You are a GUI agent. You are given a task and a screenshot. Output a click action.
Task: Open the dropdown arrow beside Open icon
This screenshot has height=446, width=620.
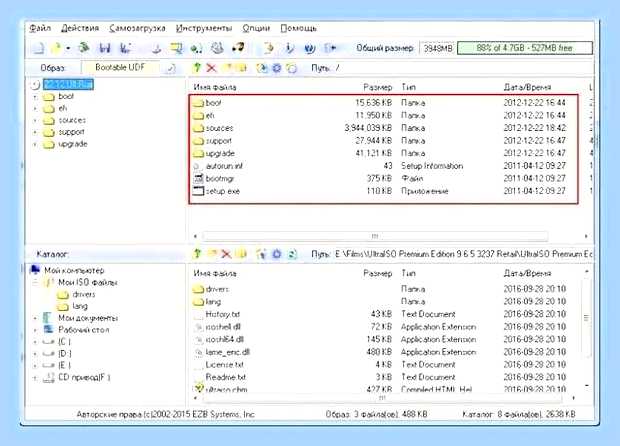coord(68,48)
